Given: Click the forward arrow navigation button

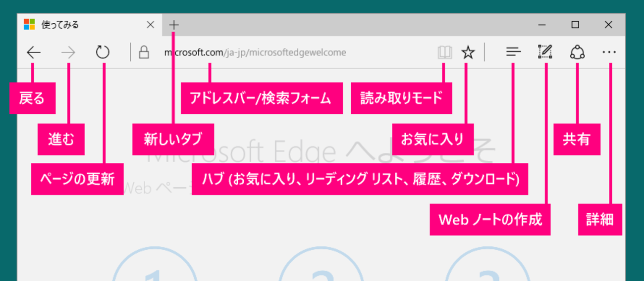Looking at the screenshot, I should (x=68, y=52).
